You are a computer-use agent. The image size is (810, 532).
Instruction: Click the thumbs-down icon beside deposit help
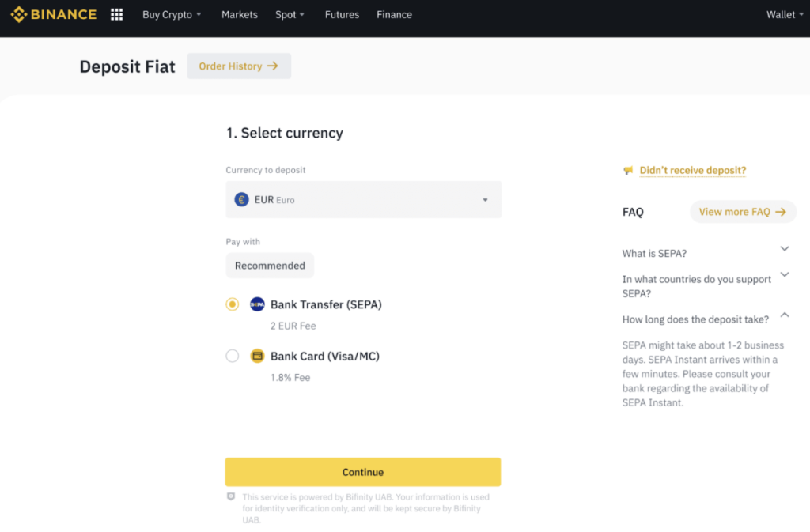628,171
